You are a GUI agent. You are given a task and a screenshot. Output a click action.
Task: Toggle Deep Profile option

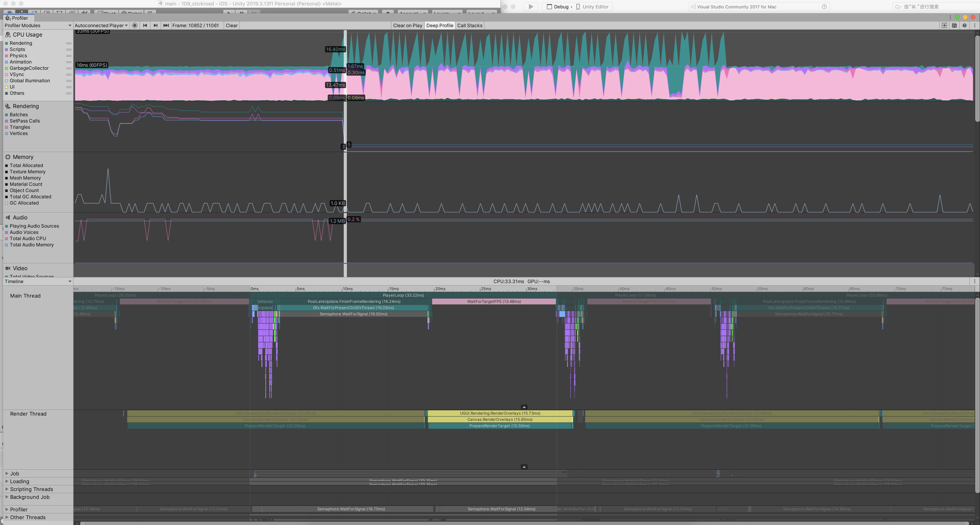tap(439, 25)
